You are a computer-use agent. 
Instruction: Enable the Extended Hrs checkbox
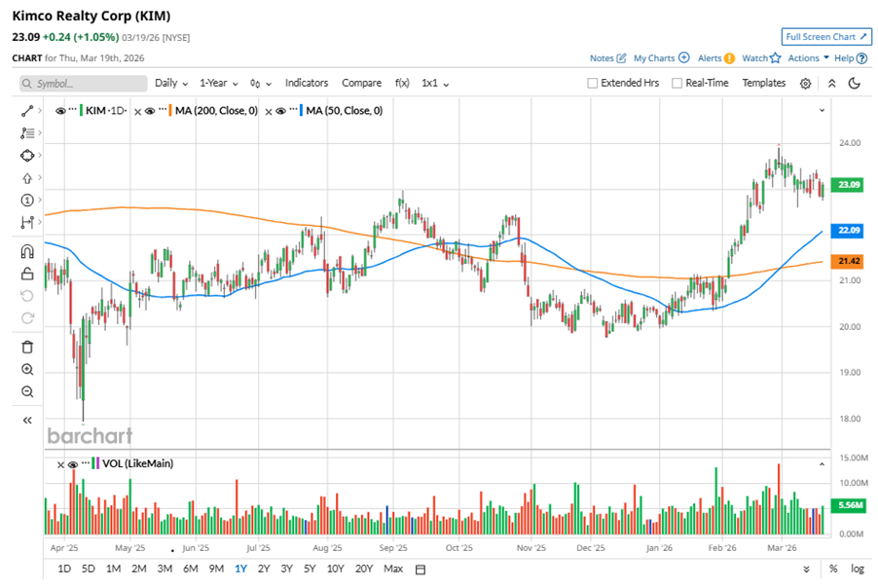click(x=593, y=84)
